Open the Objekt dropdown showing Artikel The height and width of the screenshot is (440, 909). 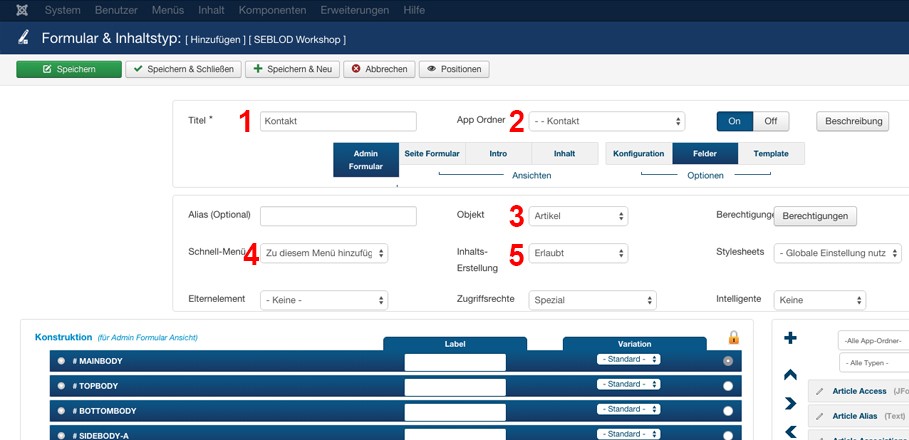click(x=578, y=216)
